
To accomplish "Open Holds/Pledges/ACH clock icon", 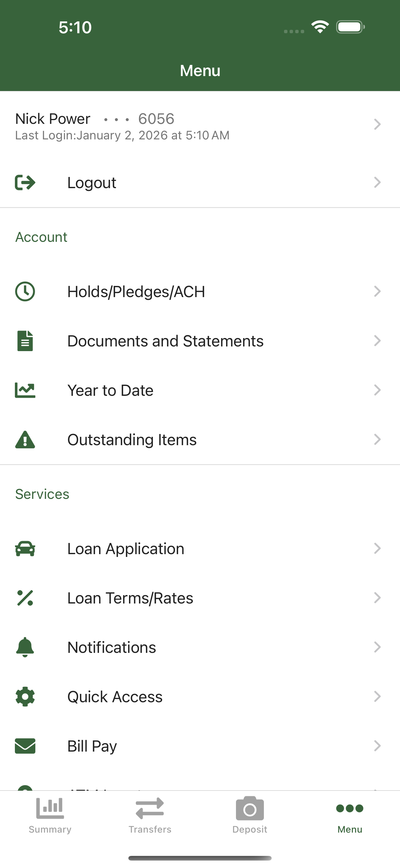I will pos(25,292).
